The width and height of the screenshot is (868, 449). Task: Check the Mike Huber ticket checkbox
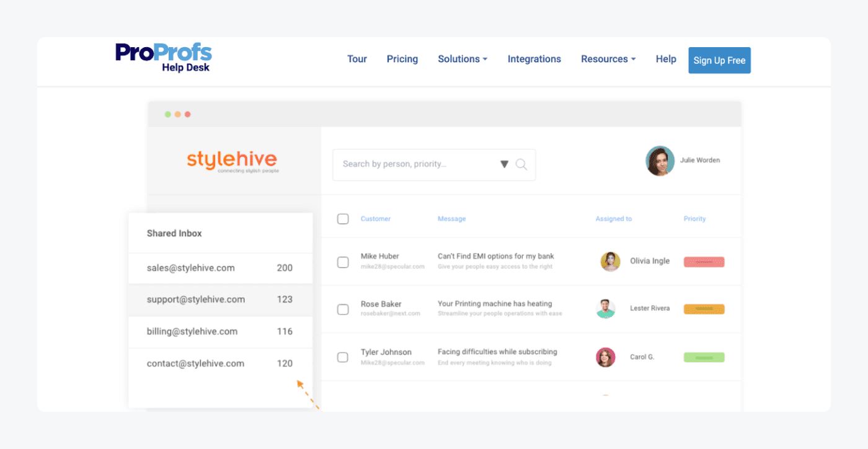tap(343, 262)
